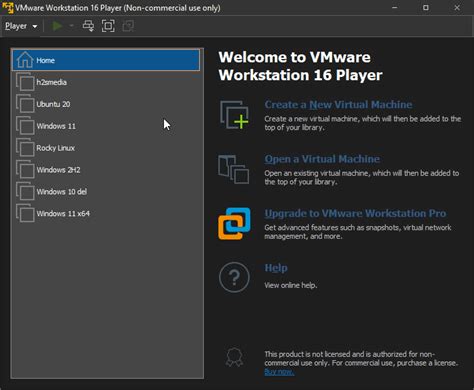Viewport: 474px width, 390px height.
Task: Click the h2smedia VM icon
Action: click(25, 82)
